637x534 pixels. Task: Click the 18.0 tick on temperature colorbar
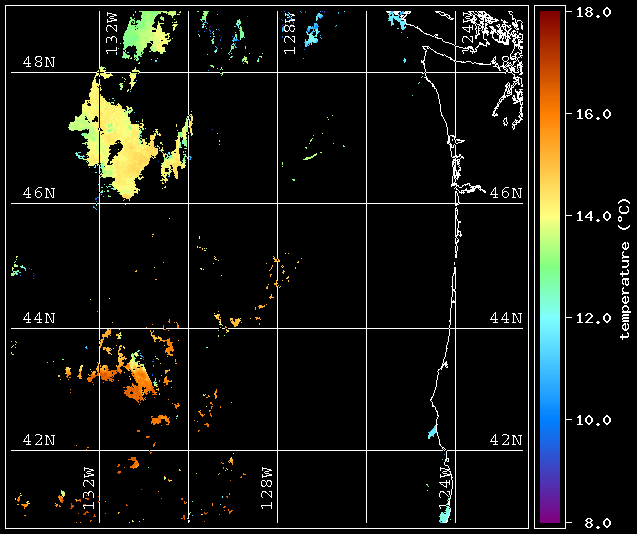pyautogui.click(x=594, y=12)
